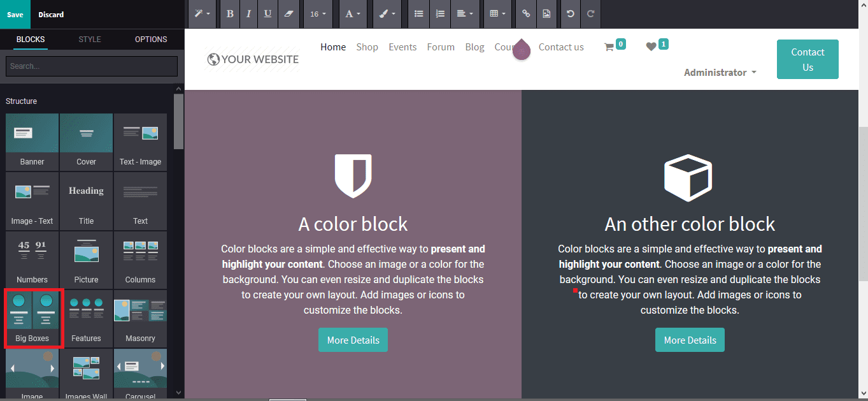Open the font size dropdown
868x401 pixels.
click(317, 13)
